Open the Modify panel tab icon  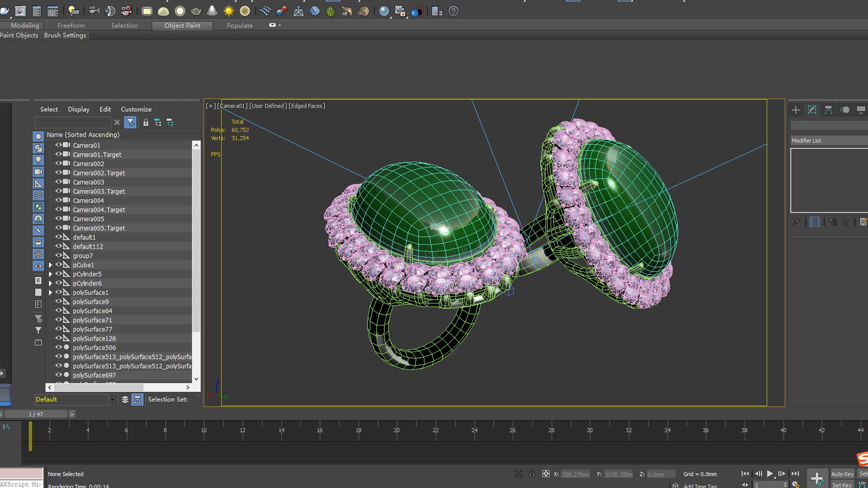(812, 110)
